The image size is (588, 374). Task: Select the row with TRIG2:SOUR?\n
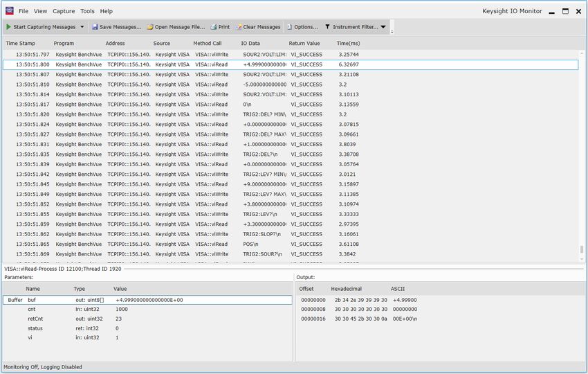click(x=291, y=254)
